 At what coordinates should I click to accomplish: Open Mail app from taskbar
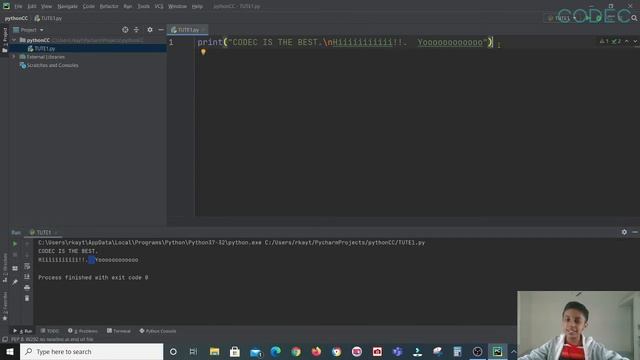(256, 351)
